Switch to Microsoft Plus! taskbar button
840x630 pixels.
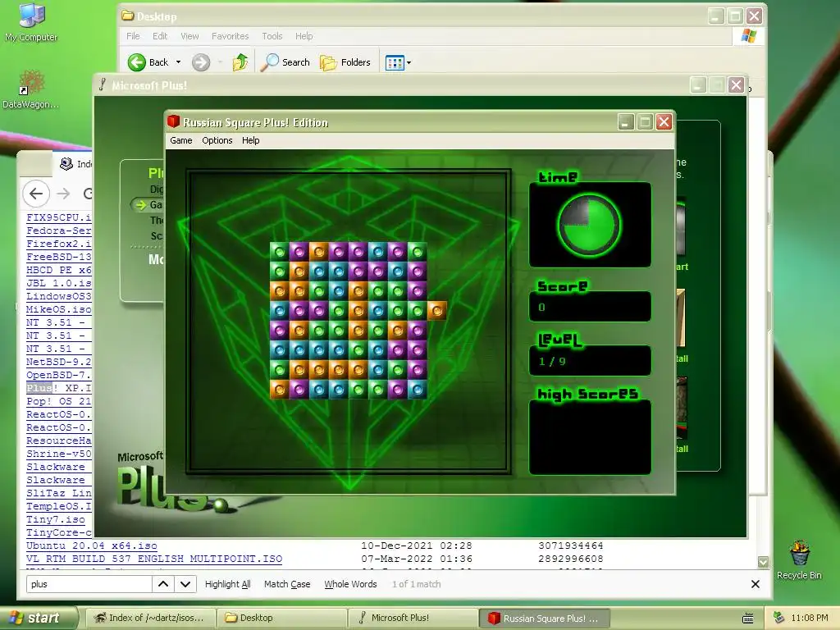tap(413, 618)
